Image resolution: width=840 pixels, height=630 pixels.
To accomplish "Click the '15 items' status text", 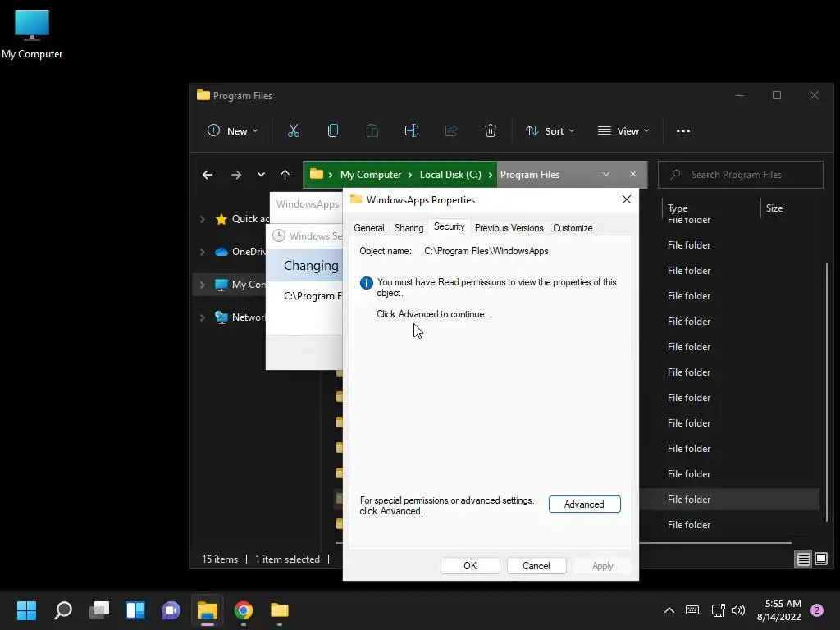I will (x=220, y=559).
